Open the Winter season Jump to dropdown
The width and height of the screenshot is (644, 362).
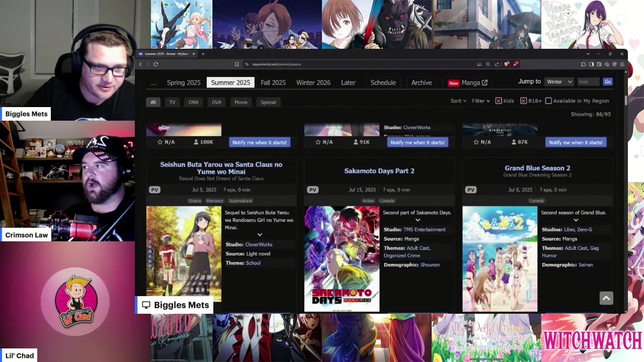[x=559, y=81]
